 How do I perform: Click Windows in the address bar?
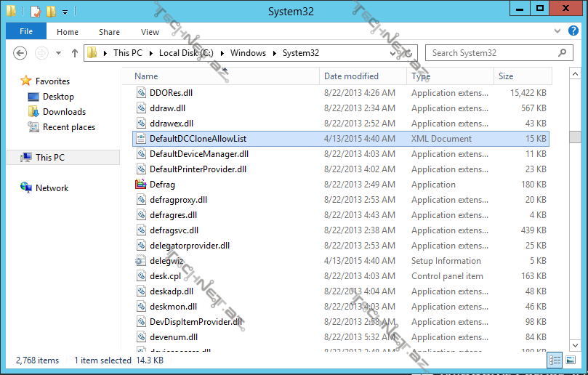click(x=248, y=53)
